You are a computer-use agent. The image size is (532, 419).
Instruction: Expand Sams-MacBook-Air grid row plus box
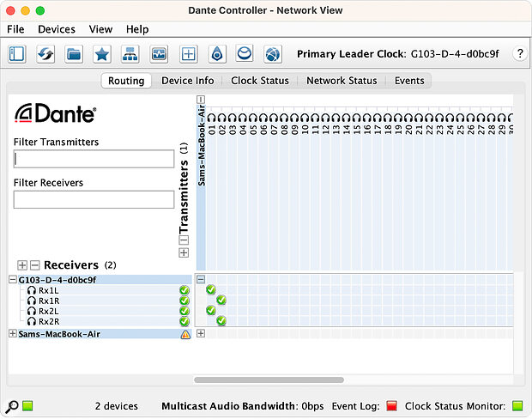[x=201, y=333]
